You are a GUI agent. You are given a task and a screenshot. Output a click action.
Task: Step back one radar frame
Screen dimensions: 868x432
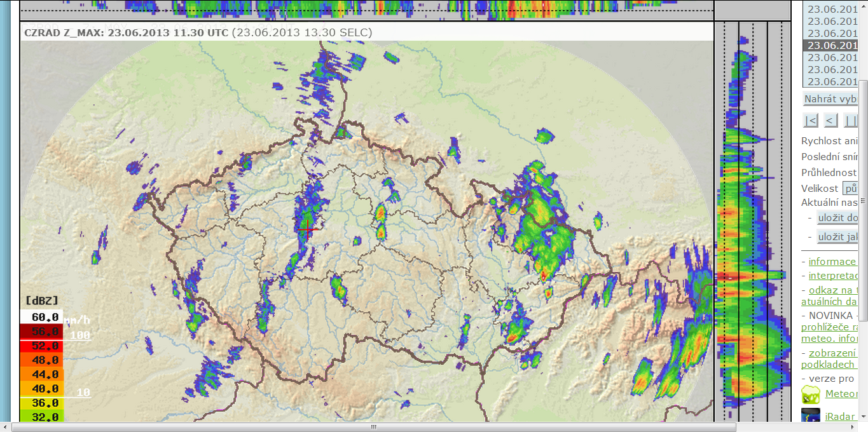coord(830,120)
